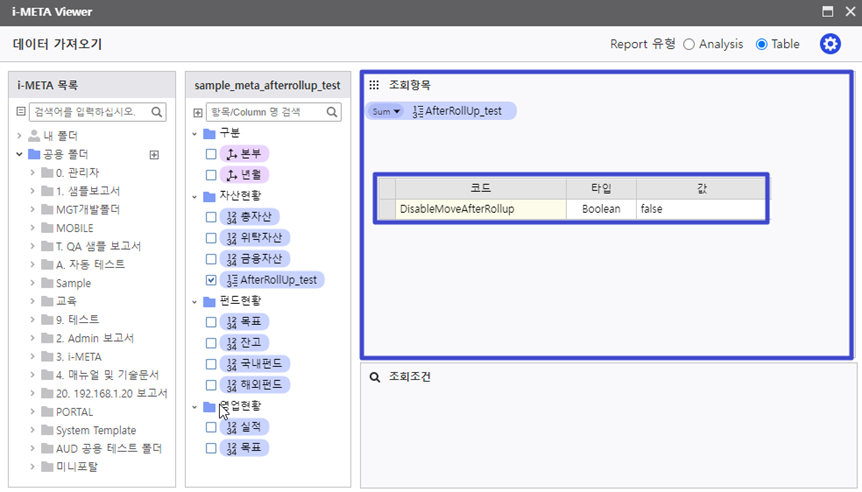862x492 pixels.
Task: Click the AfterRollUp_test pill in 조회항목
Action: click(x=463, y=112)
